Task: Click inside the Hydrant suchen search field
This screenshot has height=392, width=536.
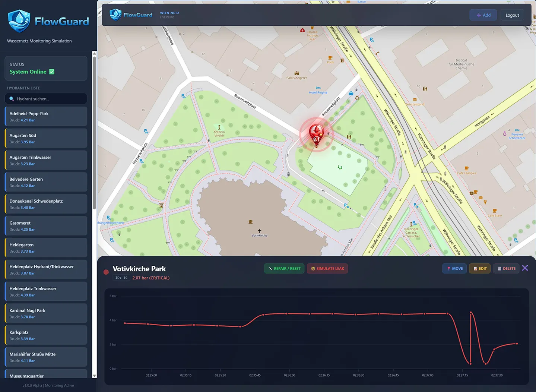Action: click(x=45, y=99)
